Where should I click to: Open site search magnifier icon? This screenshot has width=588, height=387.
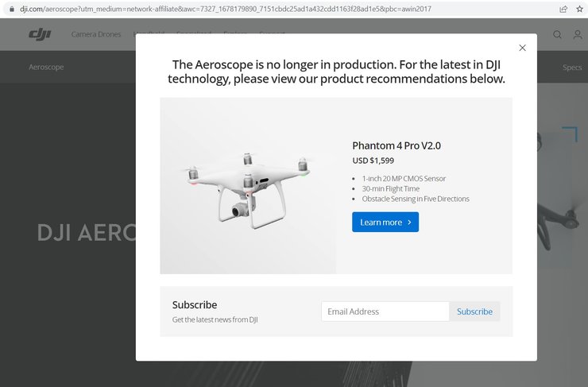[x=557, y=35]
